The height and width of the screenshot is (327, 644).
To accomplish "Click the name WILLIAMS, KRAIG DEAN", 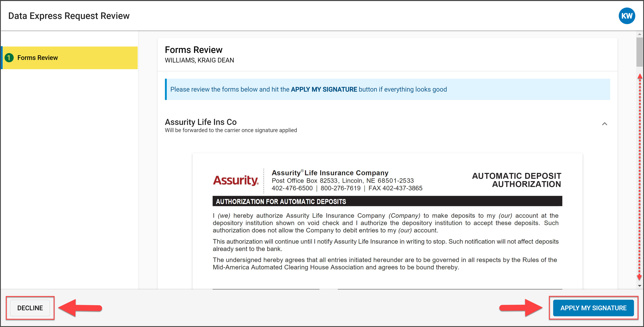I will tap(200, 60).
